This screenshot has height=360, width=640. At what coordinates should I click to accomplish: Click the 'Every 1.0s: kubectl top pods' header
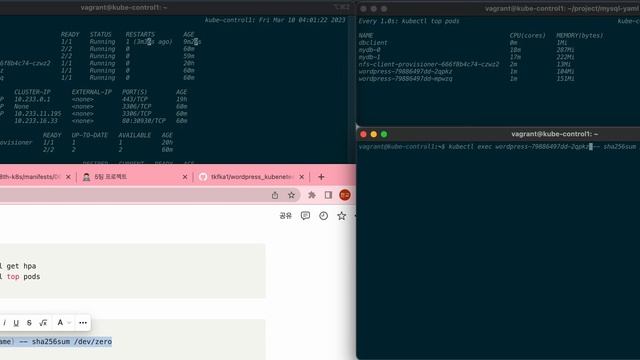pos(409,21)
